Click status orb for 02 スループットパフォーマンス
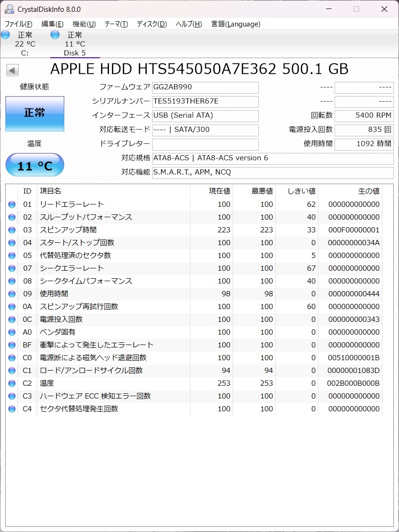The image size is (399, 532). [12, 217]
